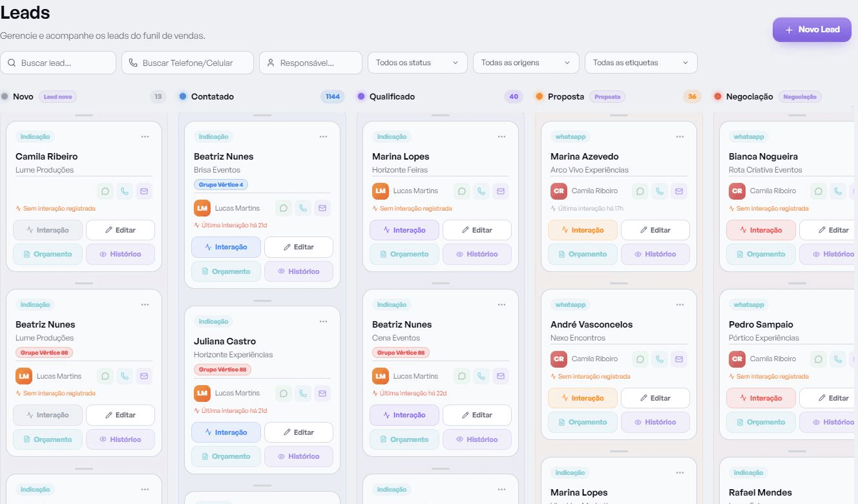Click email icon on Marina Lopes Horizonte Feiras card

pos(501,191)
